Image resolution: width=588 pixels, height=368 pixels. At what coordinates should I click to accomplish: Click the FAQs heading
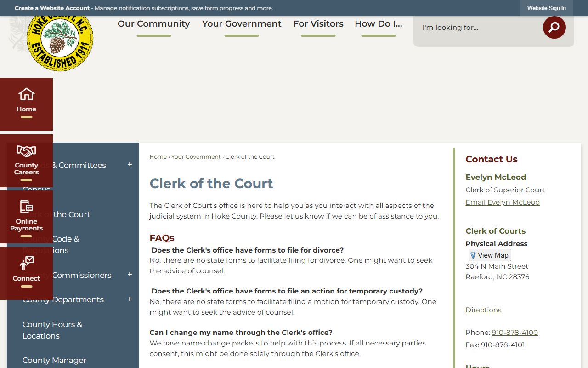coord(162,238)
